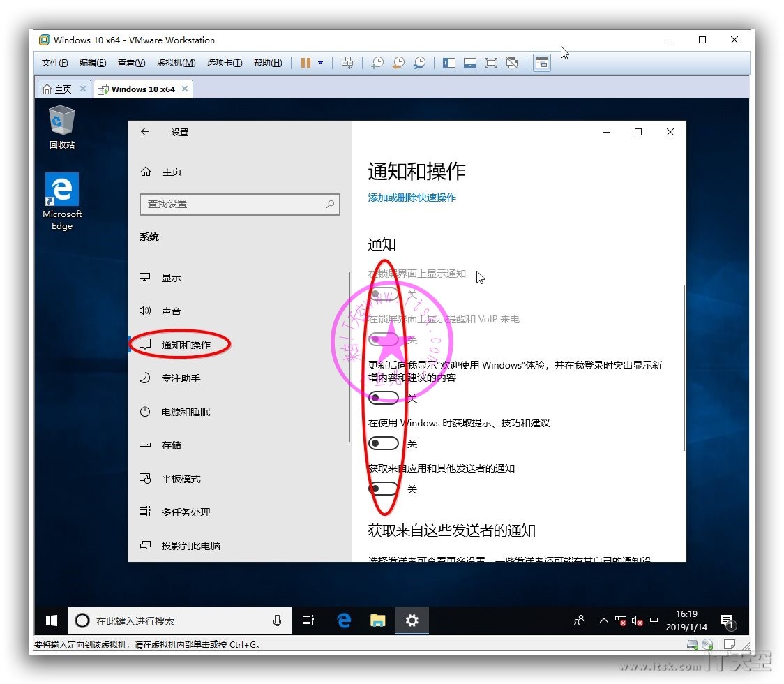Enter full screen mode in VMware
784x684 pixels.
pos(491,63)
